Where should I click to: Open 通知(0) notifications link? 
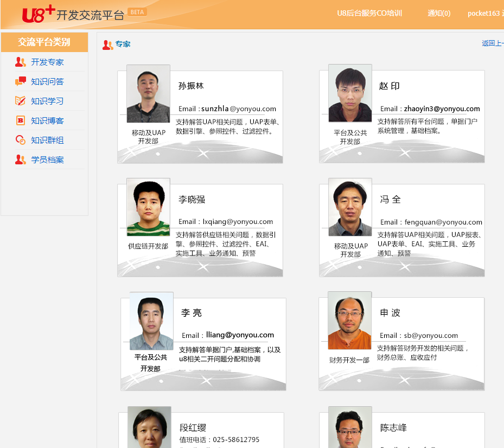click(x=439, y=13)
